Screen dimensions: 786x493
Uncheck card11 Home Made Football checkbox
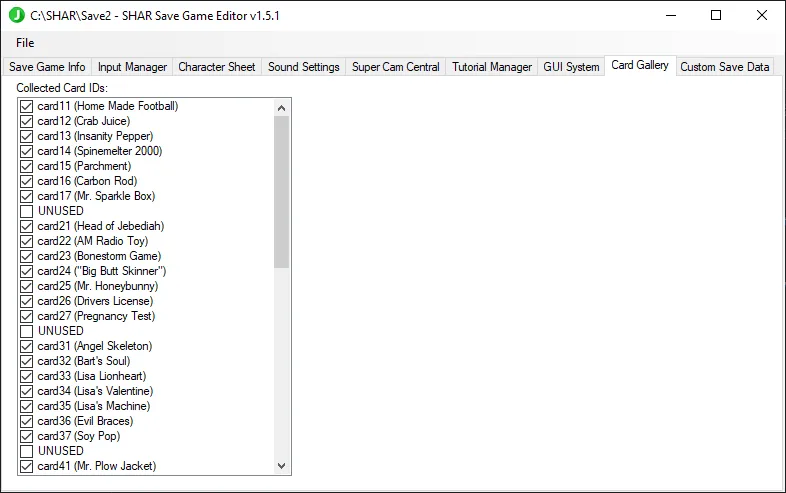(x=27, y=106)
